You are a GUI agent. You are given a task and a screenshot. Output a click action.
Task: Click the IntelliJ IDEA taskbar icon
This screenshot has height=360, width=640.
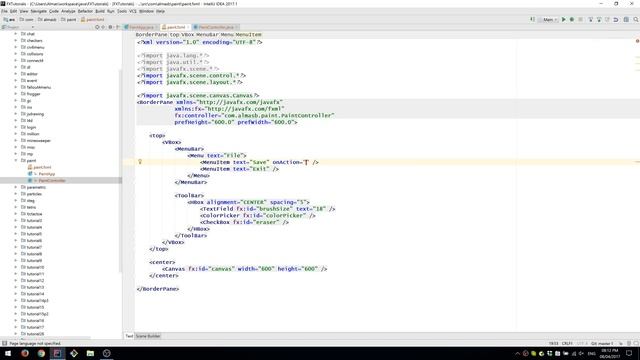(x=58, y=353)
